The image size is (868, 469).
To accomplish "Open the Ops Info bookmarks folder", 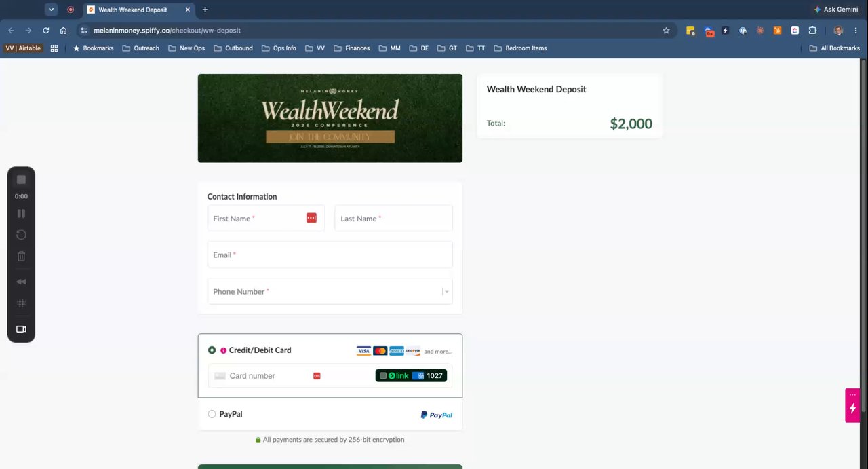I will click(x=279, y=48).
